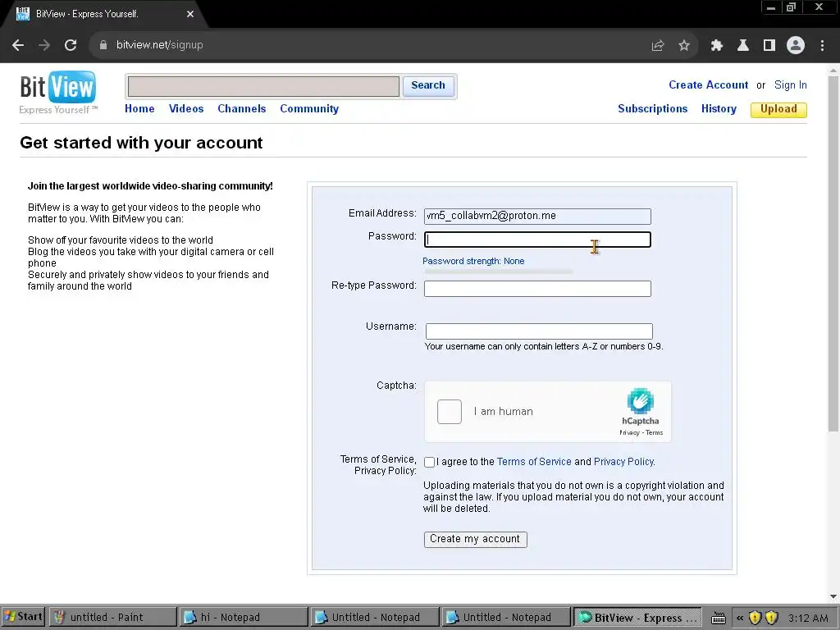Switch to untitled - Paint taskbar window
The image size is (840, 630).
tap(112, 617)
